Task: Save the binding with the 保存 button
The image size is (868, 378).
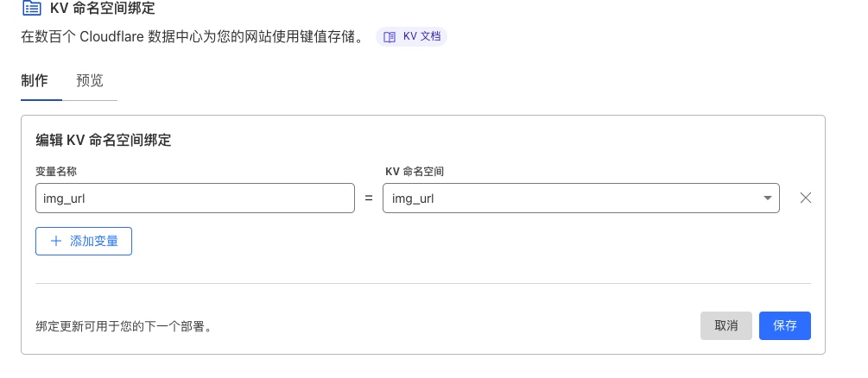Action: point(784,325)
